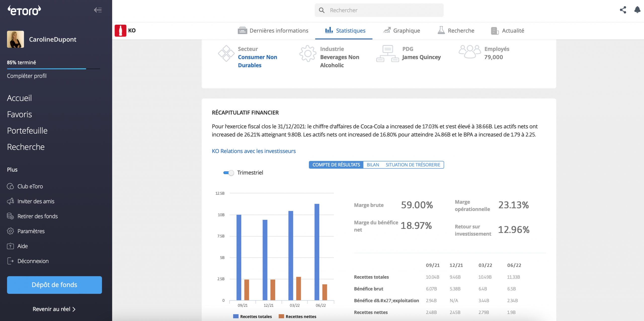Click the Marge brute 59.00% value
Image resolution: width=644 pixels, height=321 pixels.
[x=417, y=205]
